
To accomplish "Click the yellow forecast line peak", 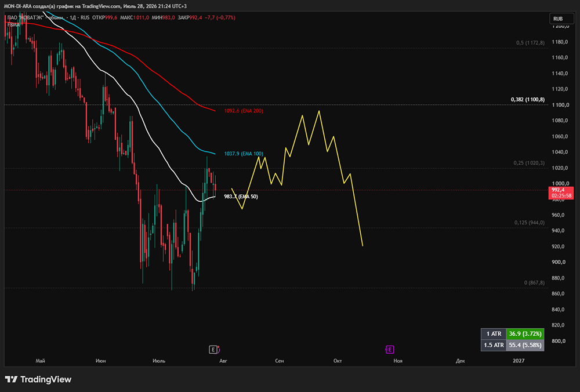I will click(x=319, y=111).
